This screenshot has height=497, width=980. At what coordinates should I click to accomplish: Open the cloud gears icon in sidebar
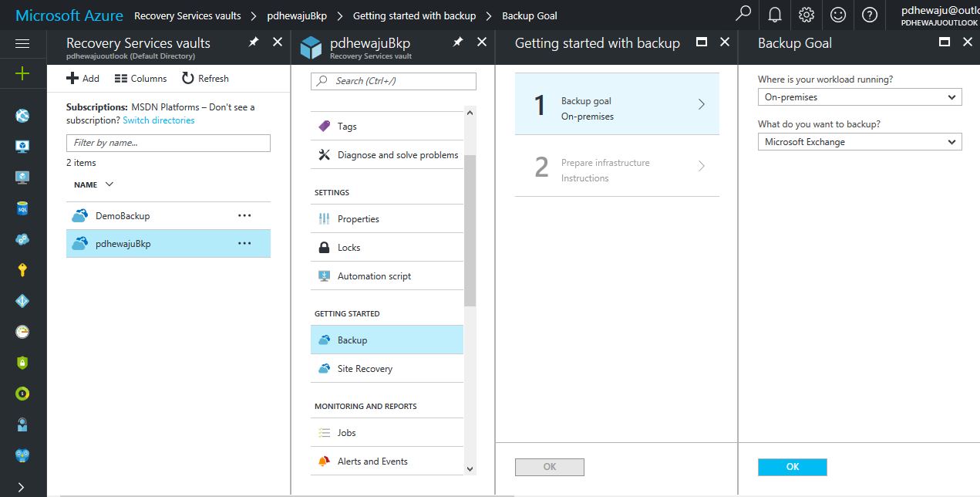(22, 239)
